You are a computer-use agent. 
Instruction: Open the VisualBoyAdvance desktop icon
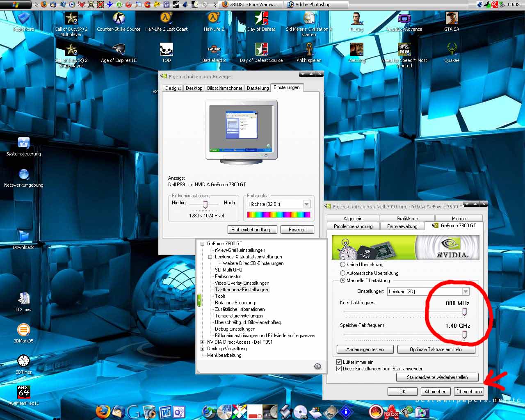click(404, 19)
